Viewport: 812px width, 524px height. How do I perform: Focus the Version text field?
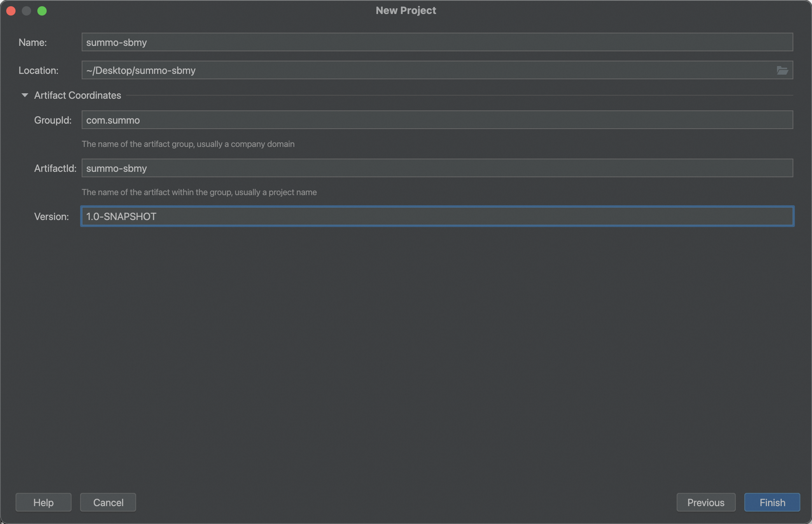coord(437,216)
